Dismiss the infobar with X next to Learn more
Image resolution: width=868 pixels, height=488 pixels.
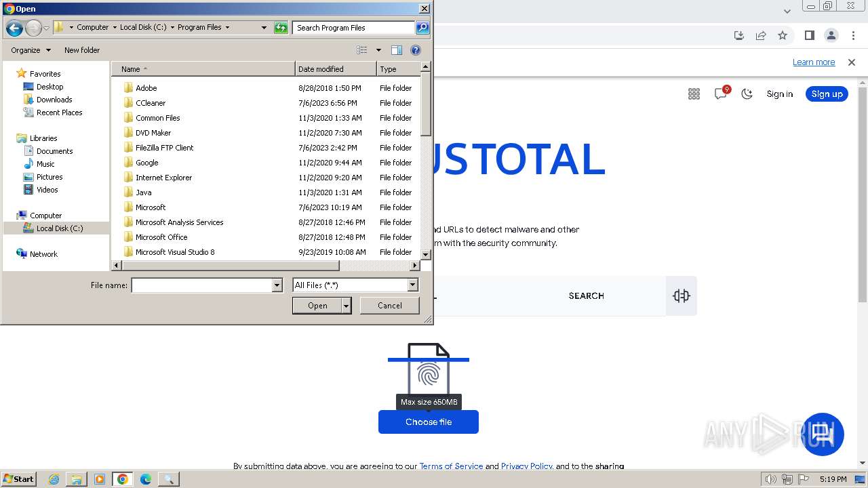click(852, 62)
